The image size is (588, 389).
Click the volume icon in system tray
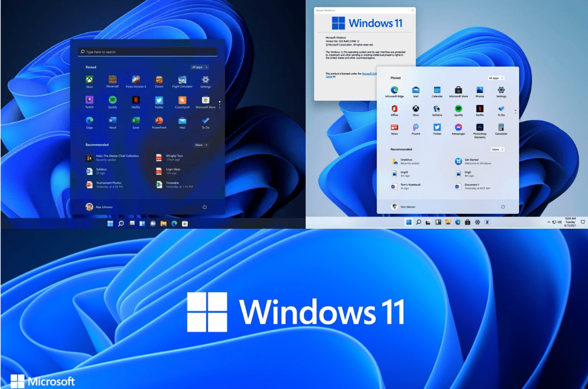[x=559, y=222]
